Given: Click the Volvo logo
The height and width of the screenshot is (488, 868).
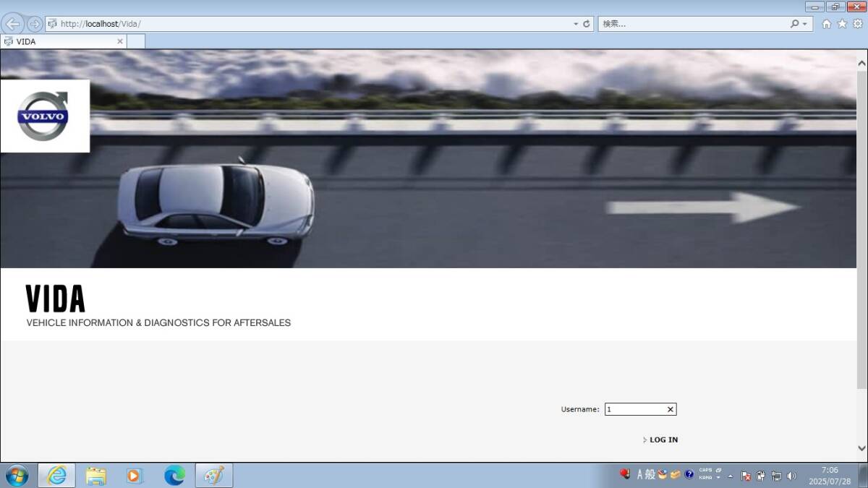Looking at the screenshot, I should [x=43, y=116].
